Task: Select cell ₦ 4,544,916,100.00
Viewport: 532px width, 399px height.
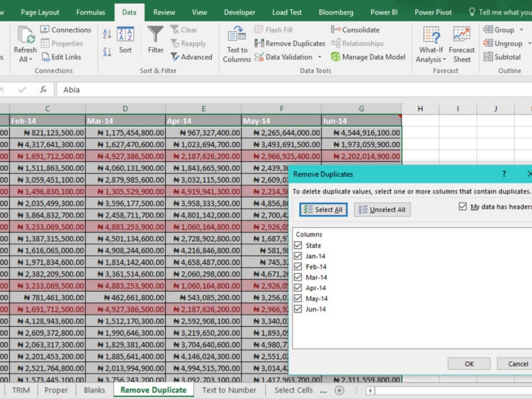Action: [362, 132]
